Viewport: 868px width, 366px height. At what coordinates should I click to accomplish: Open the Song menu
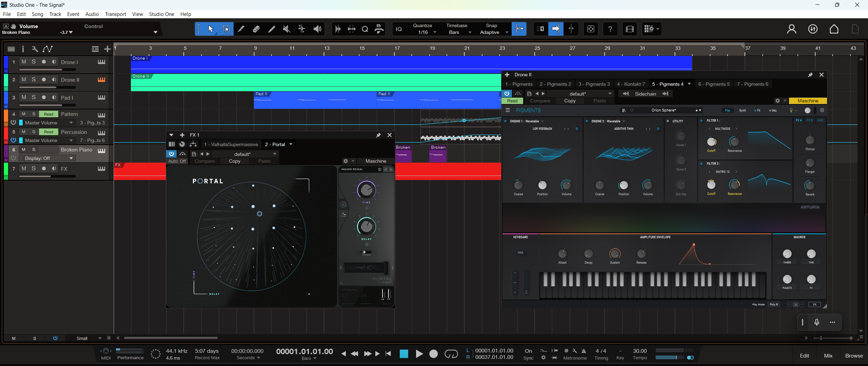point(37,14)
